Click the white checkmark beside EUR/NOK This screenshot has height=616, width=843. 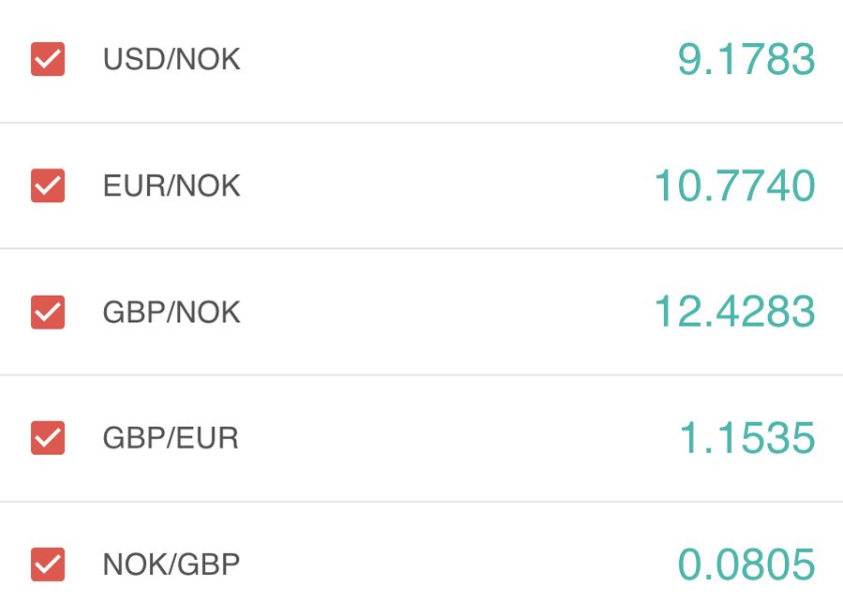click(48, 185)
